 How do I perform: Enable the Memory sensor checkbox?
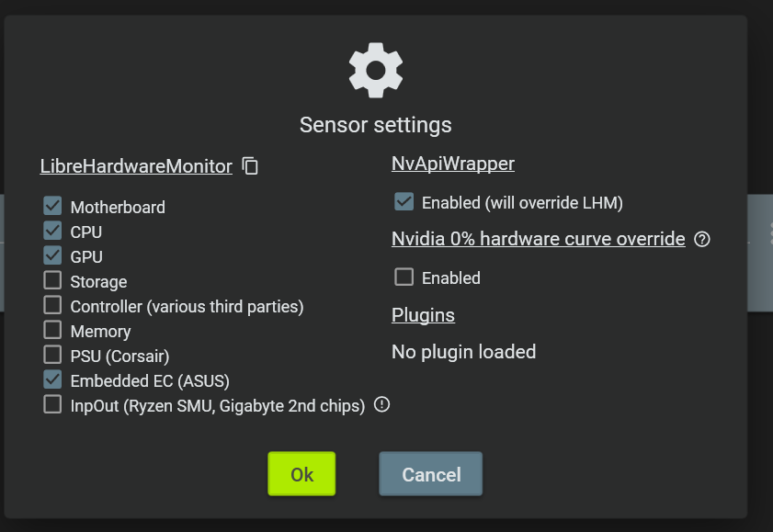pos(52,330)
